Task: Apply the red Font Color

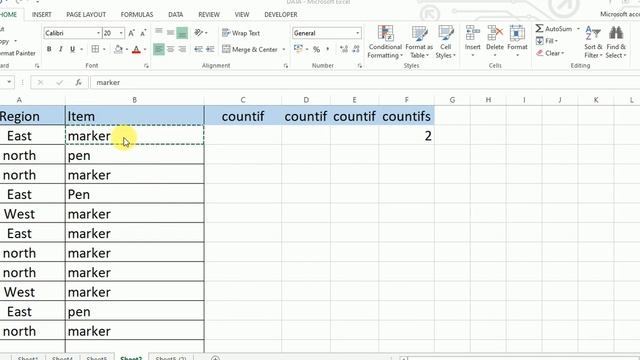Action: (x=136, y=49)
